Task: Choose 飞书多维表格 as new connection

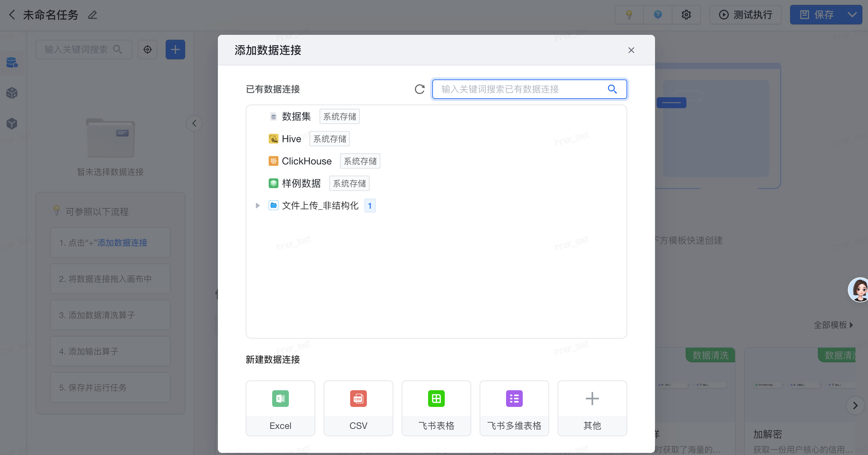Action: [x=514, y=408]
